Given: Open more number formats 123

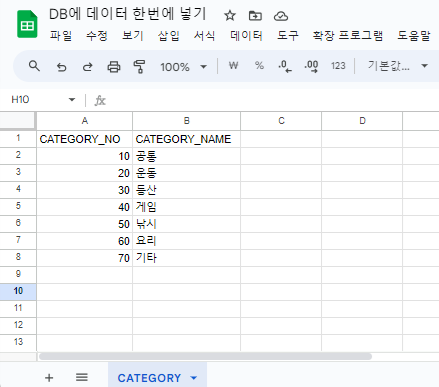Looking at the screenshot, I should (338, 66).
